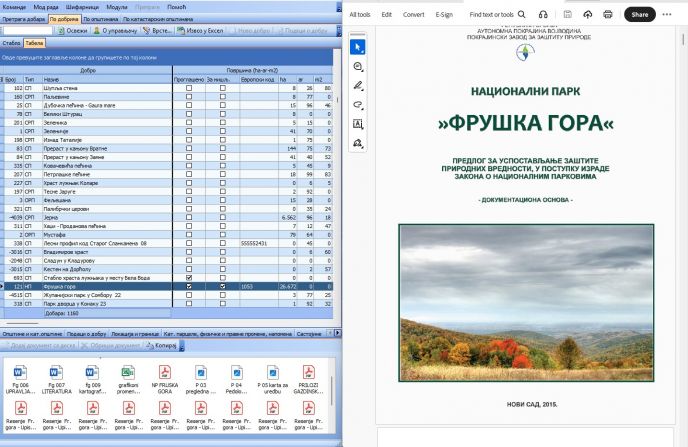Open E-Sign in PDF viewer toolbar
This screenshot has width=688, height=447.
(x=444, y=14)
